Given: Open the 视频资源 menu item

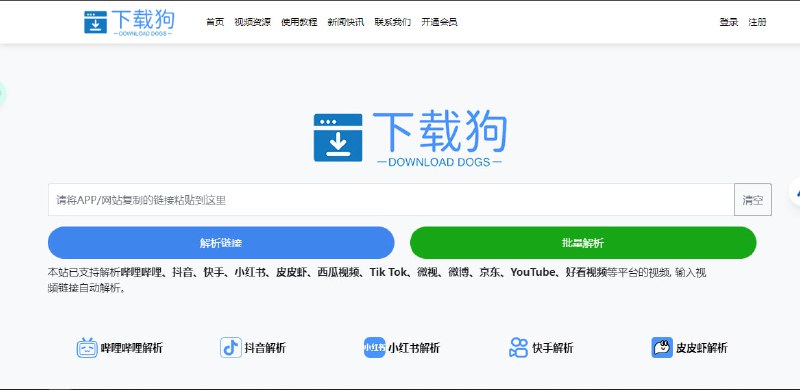Looking at the screenshot, I should pos(253,22).
